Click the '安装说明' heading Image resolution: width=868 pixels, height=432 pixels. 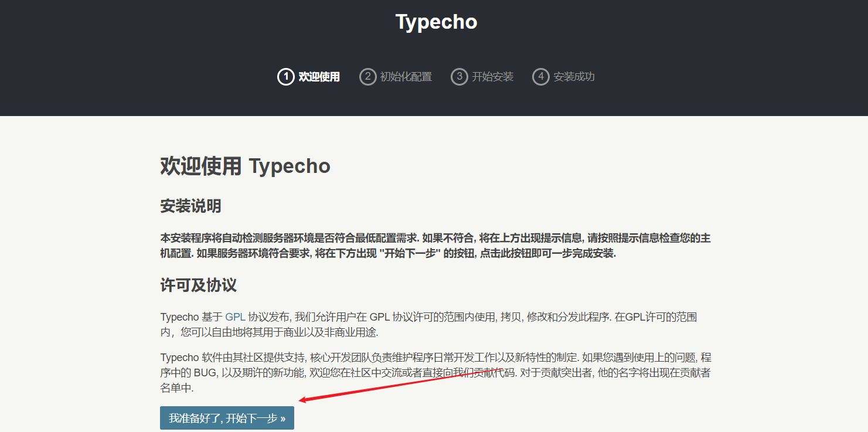(x=190, y=206)
